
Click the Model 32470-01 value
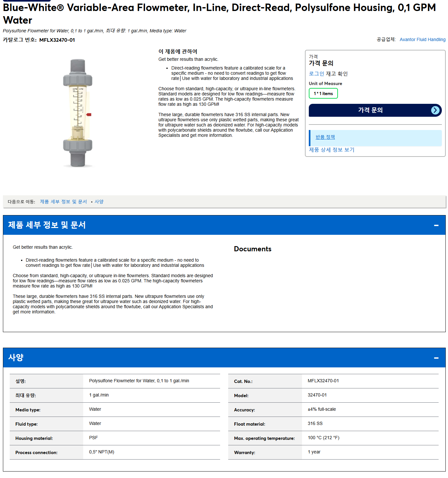tap(317, 395)
